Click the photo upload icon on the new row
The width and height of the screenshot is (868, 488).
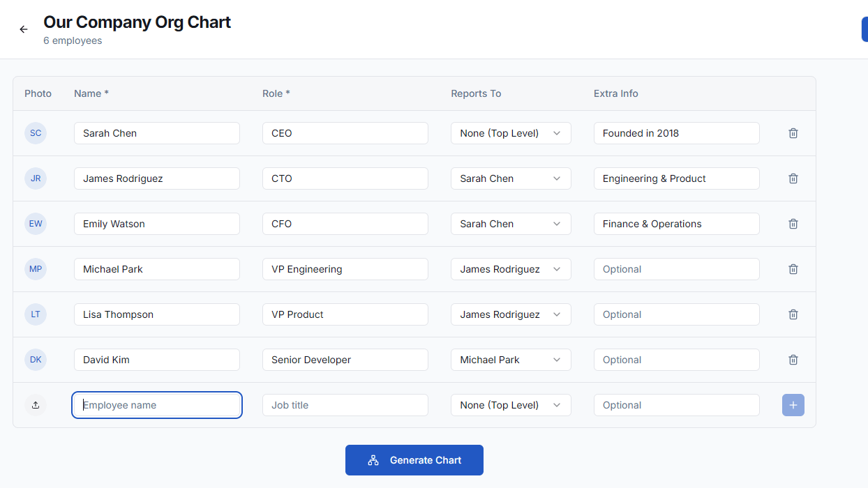click(36, 404)
